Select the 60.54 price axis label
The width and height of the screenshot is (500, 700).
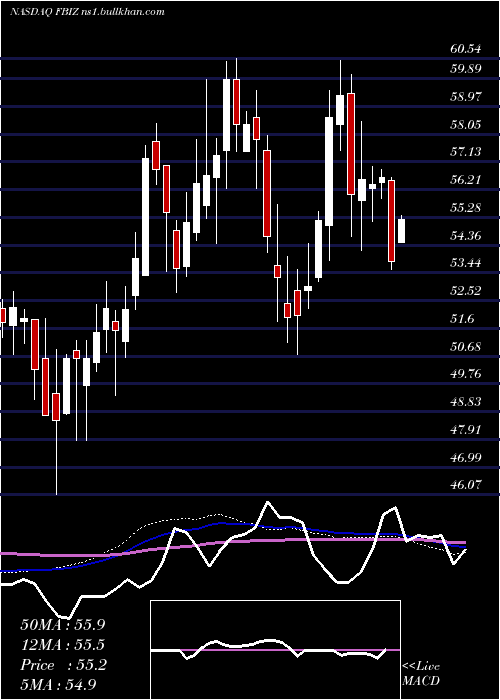tap(466, 49)
